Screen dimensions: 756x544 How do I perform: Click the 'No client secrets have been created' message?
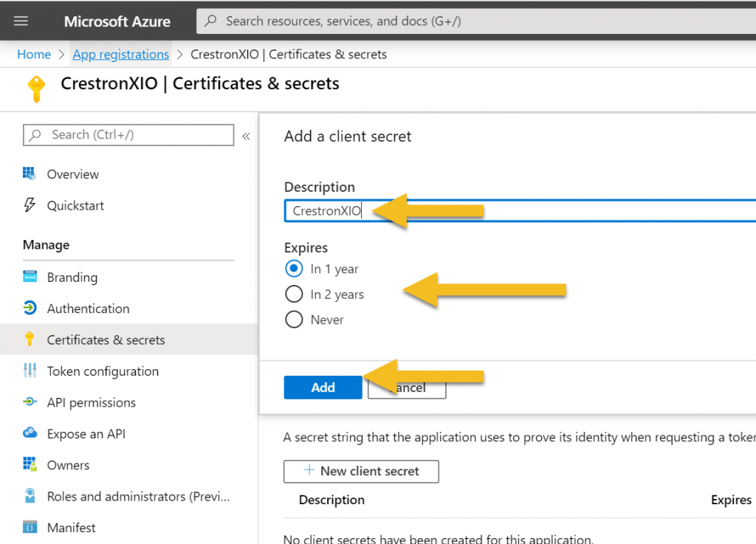pos(439,539)
